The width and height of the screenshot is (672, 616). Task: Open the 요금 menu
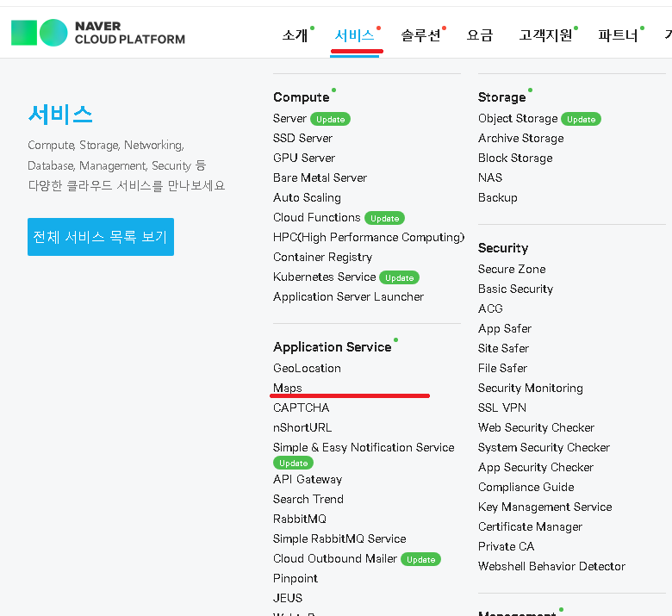pyautogui.click(x=480, y=35)
